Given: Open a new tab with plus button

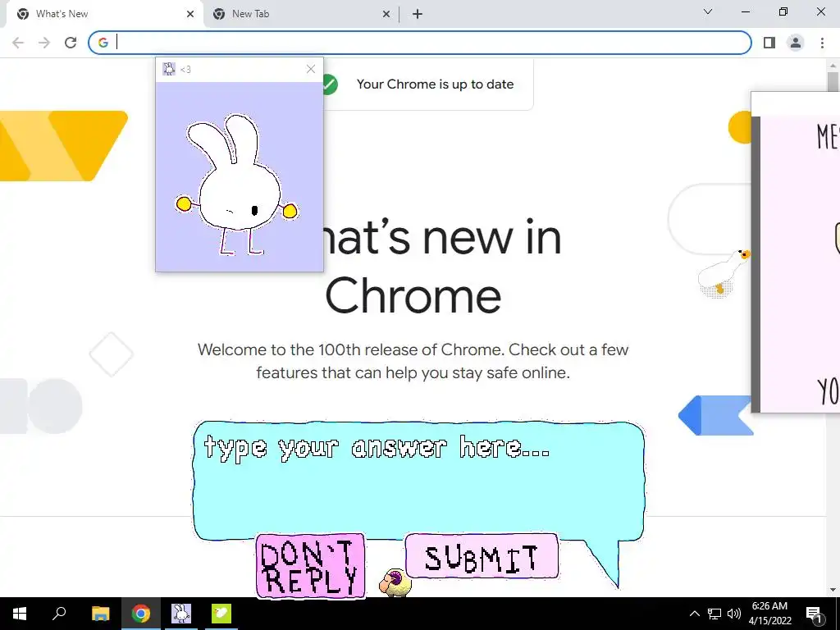Looking at the screenshot, I should (x=418, y=15).
